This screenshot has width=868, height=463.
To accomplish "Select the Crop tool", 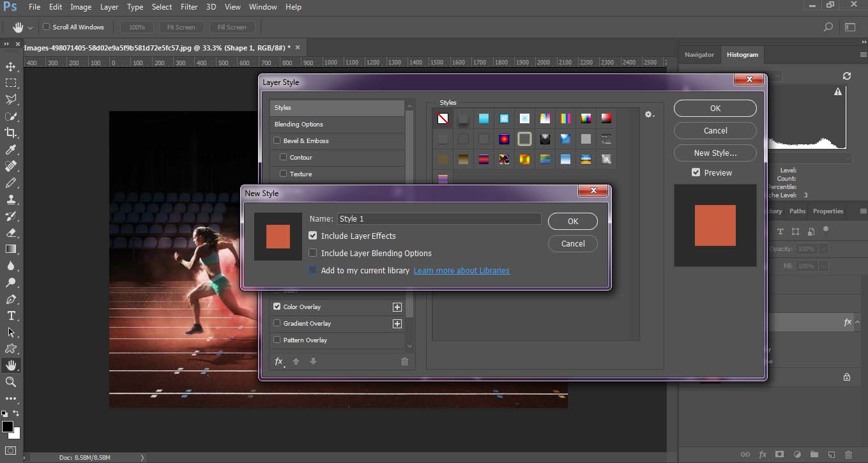I will (11, 133).
